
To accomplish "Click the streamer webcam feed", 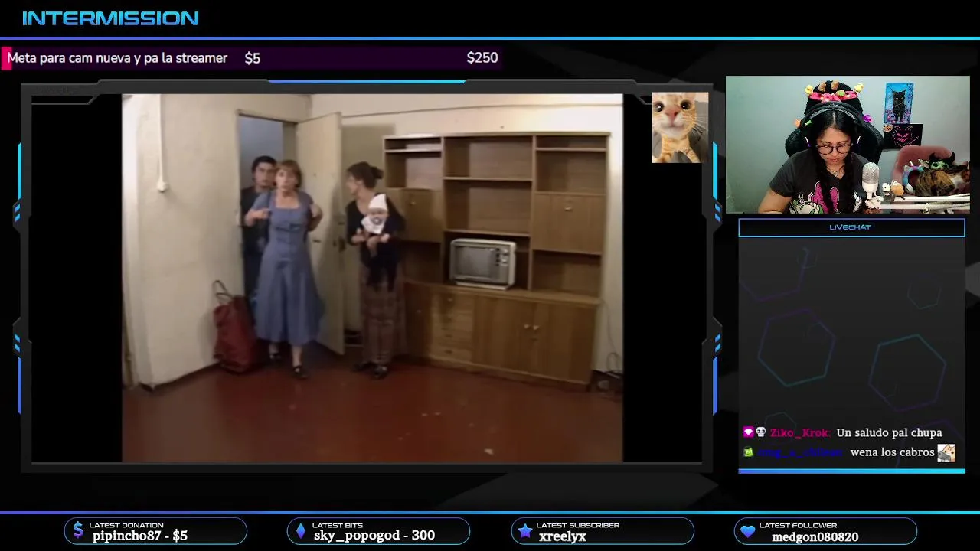I will click(x=848, y=145).
